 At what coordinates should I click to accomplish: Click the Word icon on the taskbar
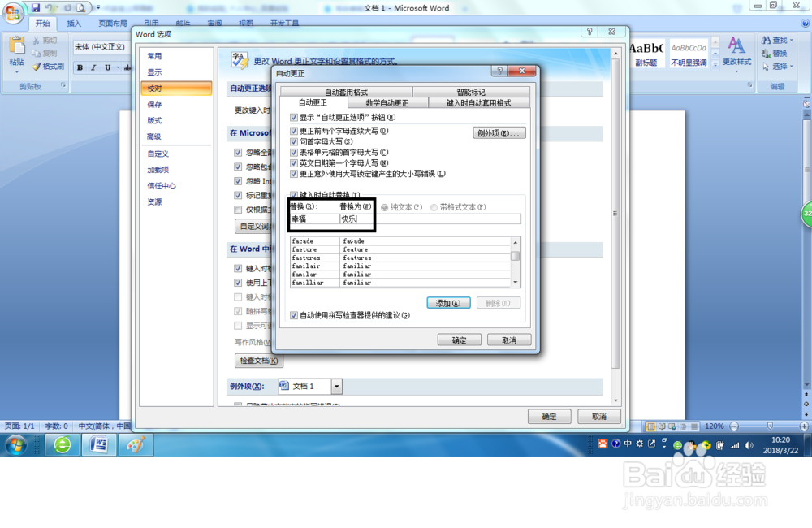(x=99, y=445)
